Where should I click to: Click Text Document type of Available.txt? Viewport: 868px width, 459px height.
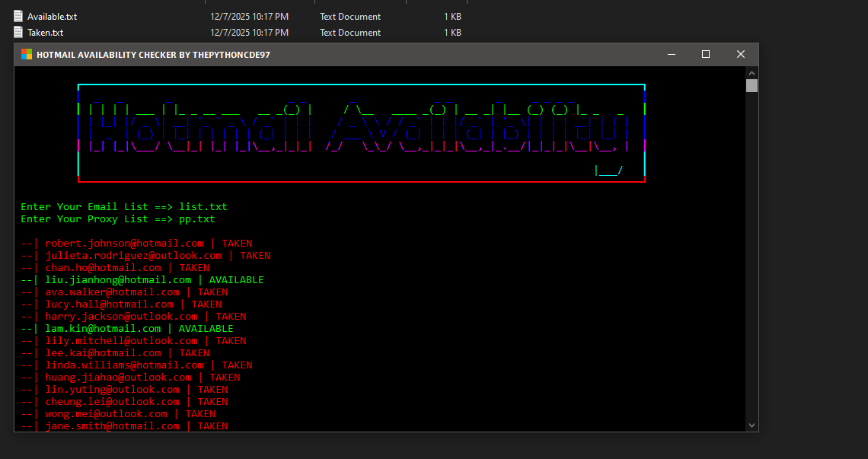[x=349, y=17]
